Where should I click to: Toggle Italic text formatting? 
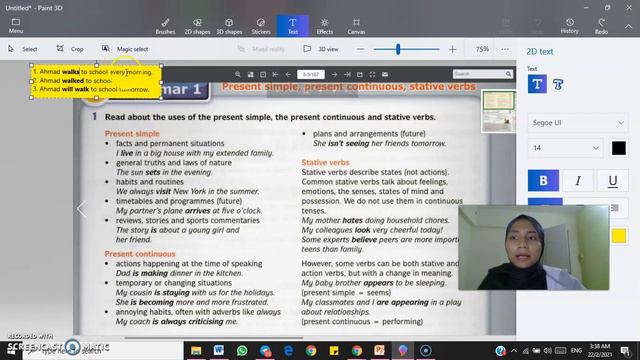578,180
